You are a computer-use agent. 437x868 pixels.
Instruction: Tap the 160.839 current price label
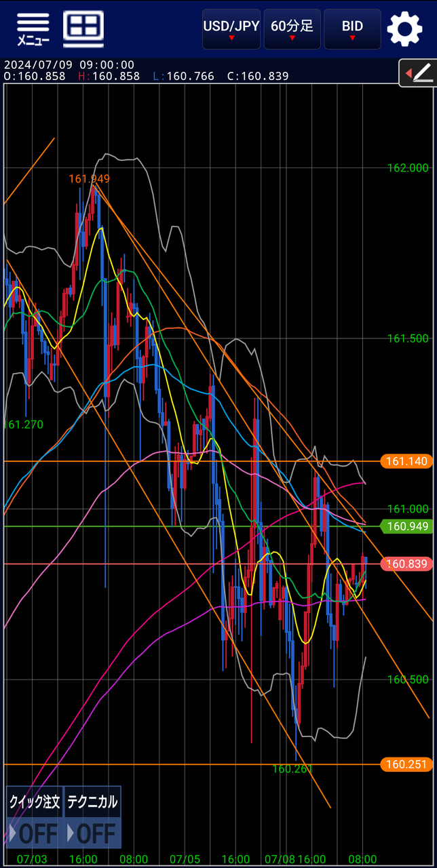point(407,564)
